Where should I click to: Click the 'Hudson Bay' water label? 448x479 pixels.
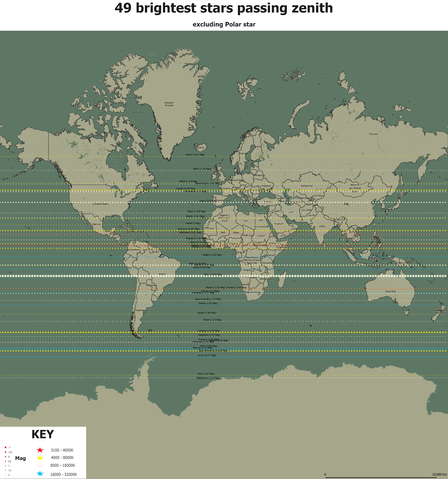point(115,162)
